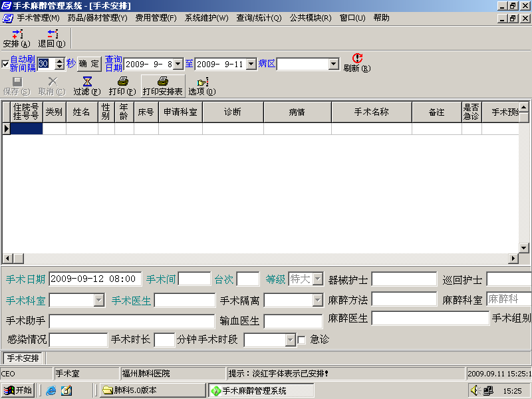This screenshot has width=532, height=399.
Task: Switch to 肺科5.0版本 taskbar window
Action: pyautogui.click(x=153, y=390)
